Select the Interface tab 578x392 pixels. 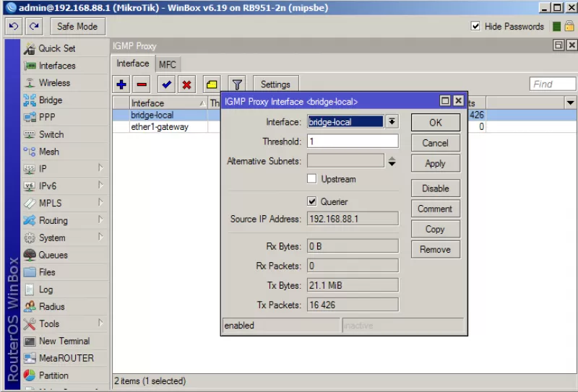pyautogui.click(x=133, y=64)
